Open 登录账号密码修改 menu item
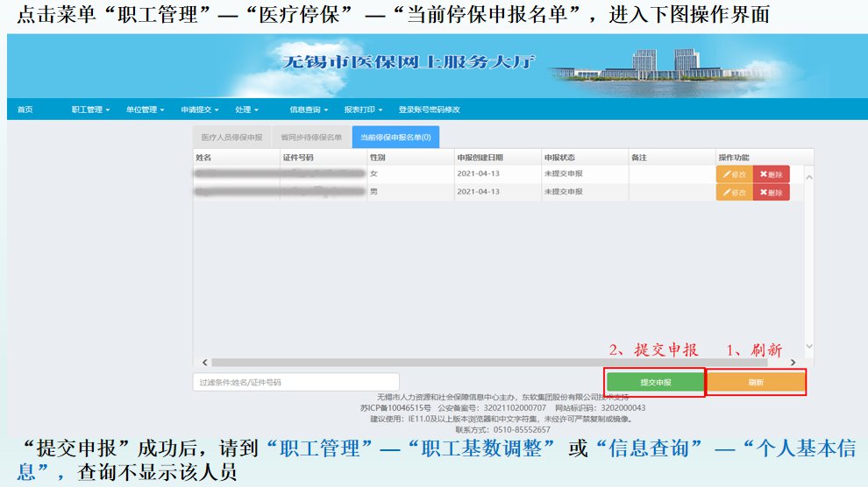This screenshot has height=487, width=868. (x=429, y=109)
